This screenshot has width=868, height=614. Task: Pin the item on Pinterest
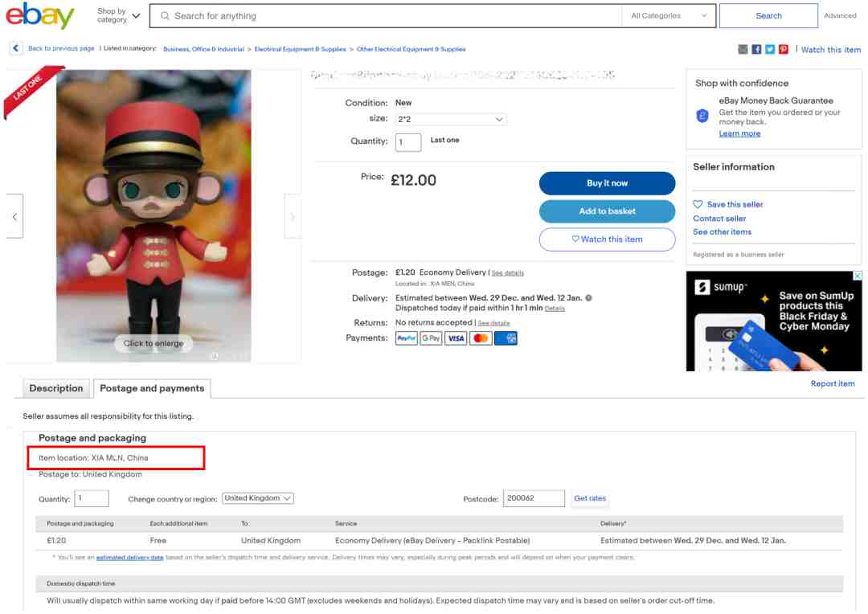(784, 49)
